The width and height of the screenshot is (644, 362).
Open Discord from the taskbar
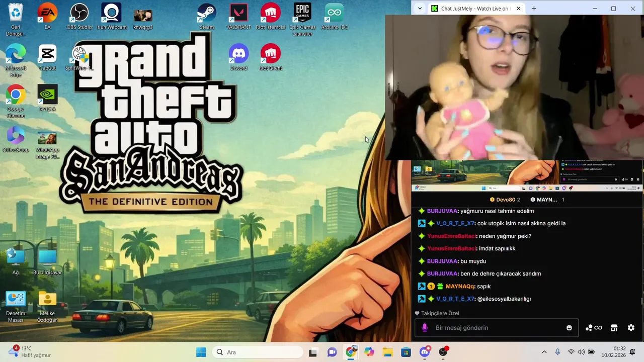425,352
